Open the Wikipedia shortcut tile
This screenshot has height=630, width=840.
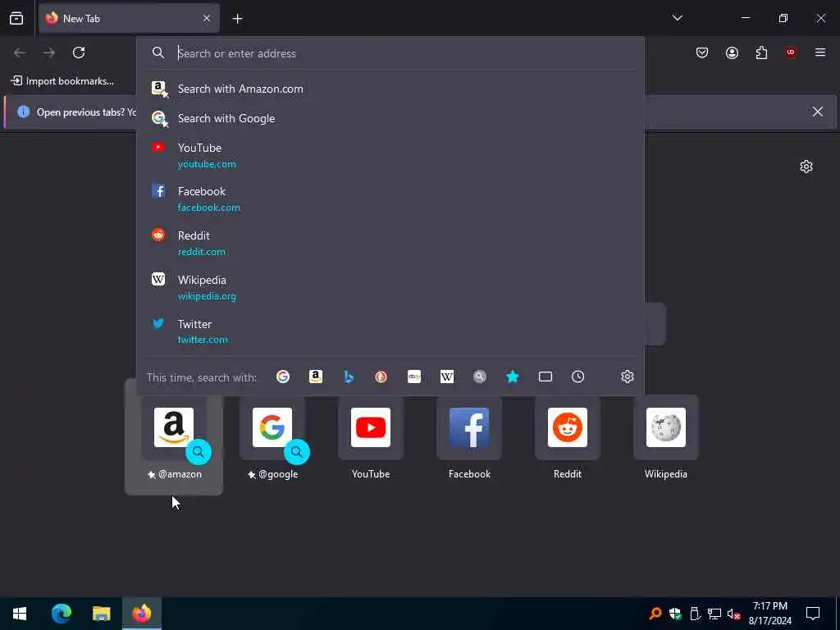coord(666,437)
